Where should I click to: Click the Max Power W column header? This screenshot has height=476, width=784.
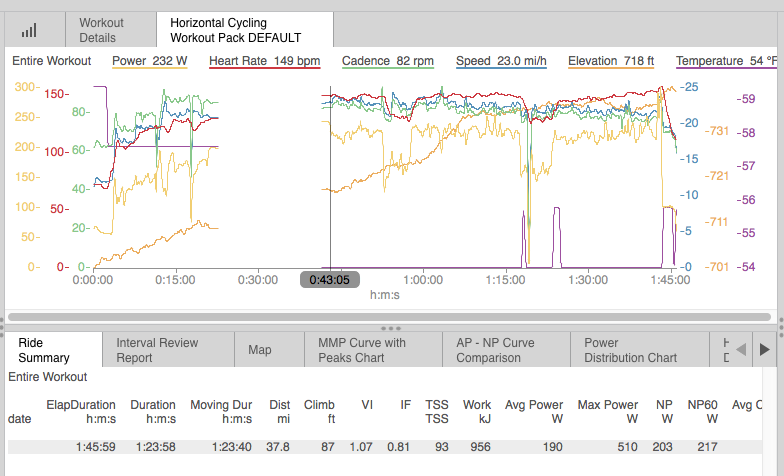click(x=608, y=412)
